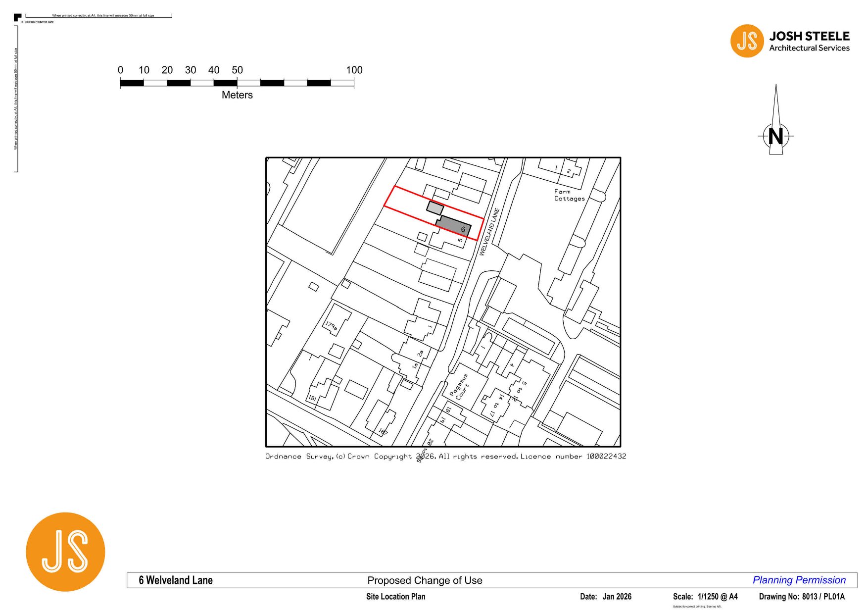
Task: Click the JOSH STEELE company name
Action: (x=809, y=36)
